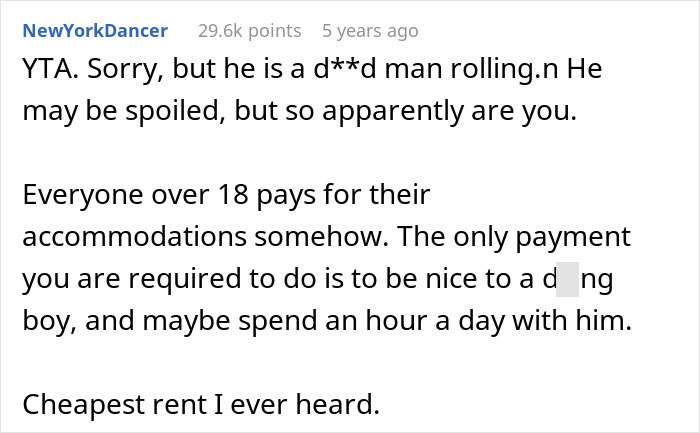
Task: Click the text 'Everyone over 18 pays for their'
Action: pyautogui.click(x=226, y=195)
